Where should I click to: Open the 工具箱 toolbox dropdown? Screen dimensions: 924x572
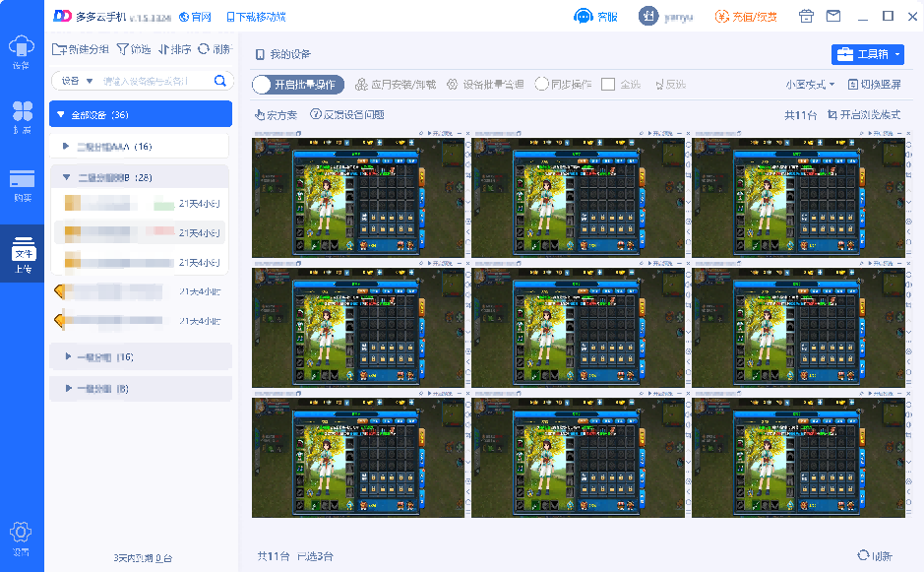click(868, 54)
